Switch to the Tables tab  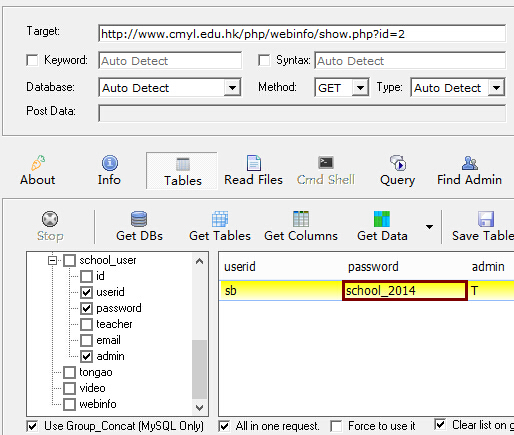182,171
